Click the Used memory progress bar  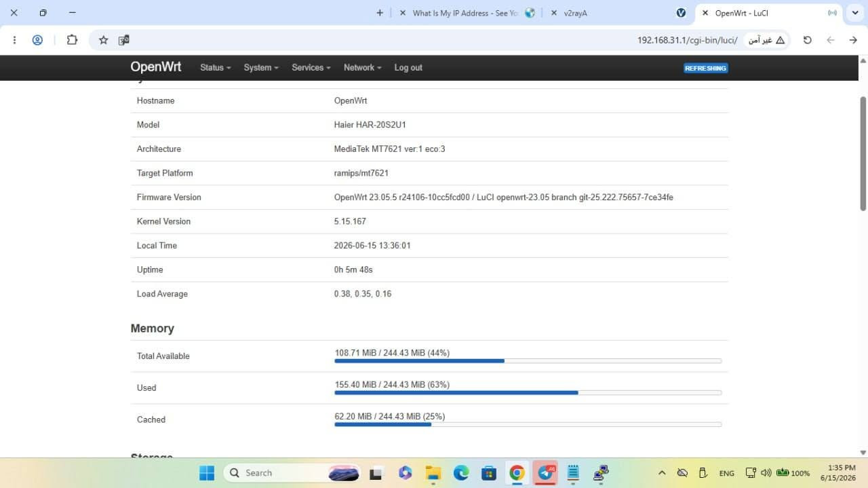point(528,393)
